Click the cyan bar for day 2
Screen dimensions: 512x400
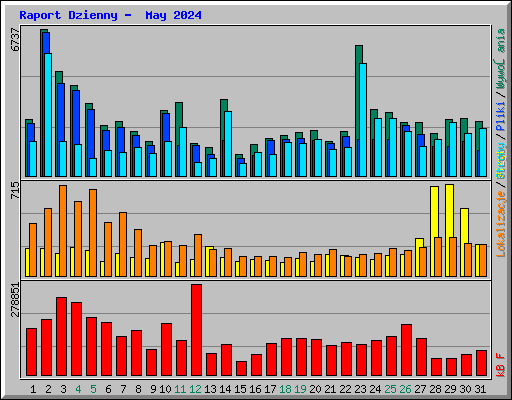pos(48,115)
